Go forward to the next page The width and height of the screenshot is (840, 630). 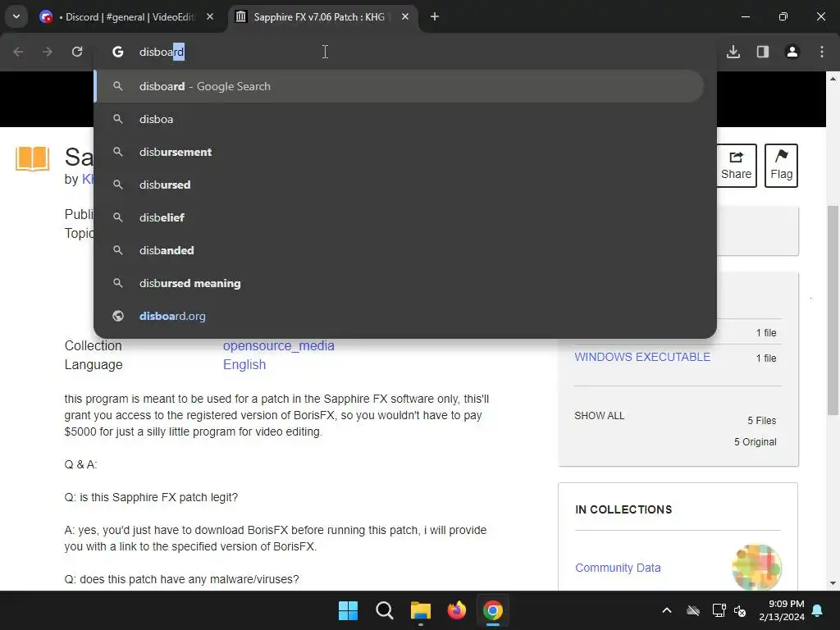pos(48,52)
